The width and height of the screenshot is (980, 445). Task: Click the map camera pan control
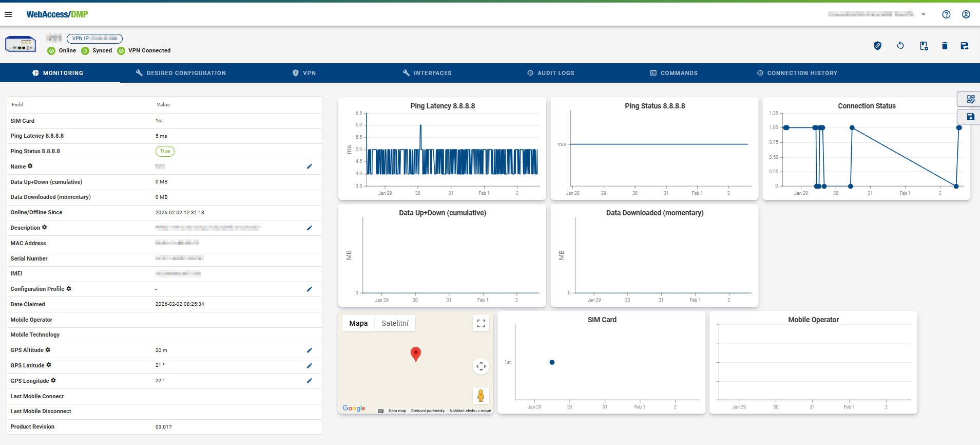click(x=481, y=366)
